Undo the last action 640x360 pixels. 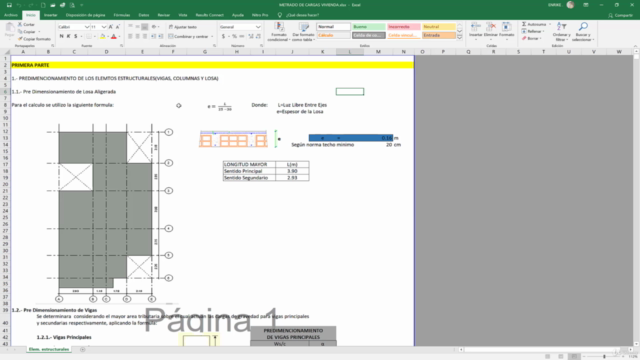[18, 5]
